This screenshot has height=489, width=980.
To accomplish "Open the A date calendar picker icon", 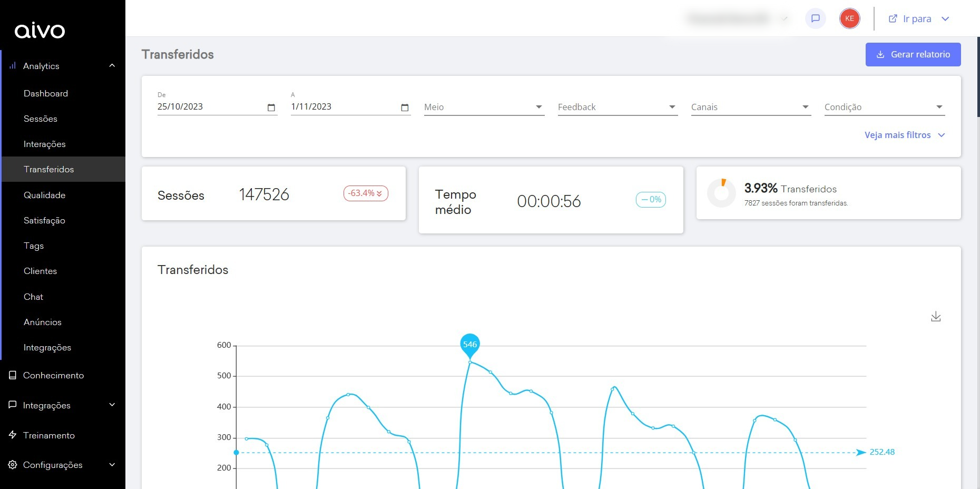I will [x=405, y=107].
